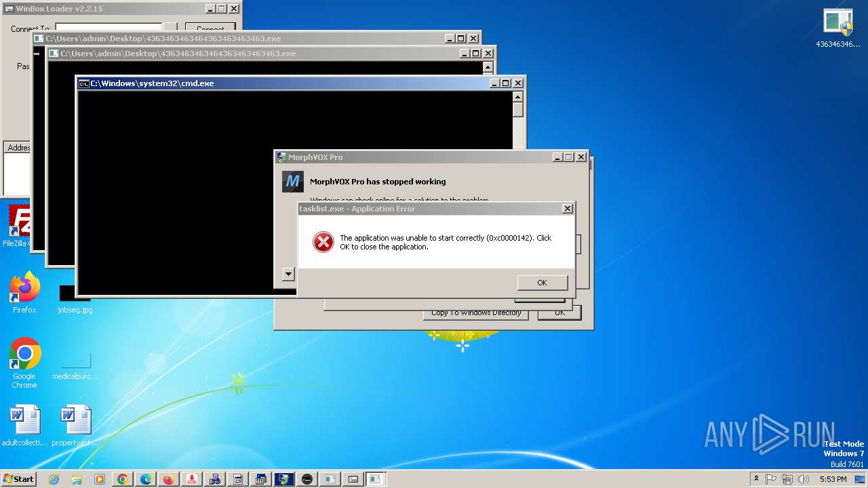
Task: Open Internet Explorer from taskbar
Action: (54, 479)
